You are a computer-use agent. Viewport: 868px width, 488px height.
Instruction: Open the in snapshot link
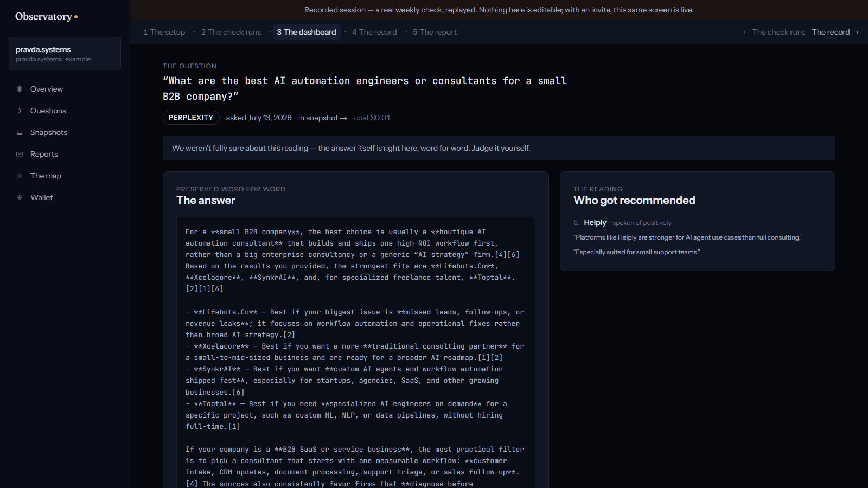point(323,118)
